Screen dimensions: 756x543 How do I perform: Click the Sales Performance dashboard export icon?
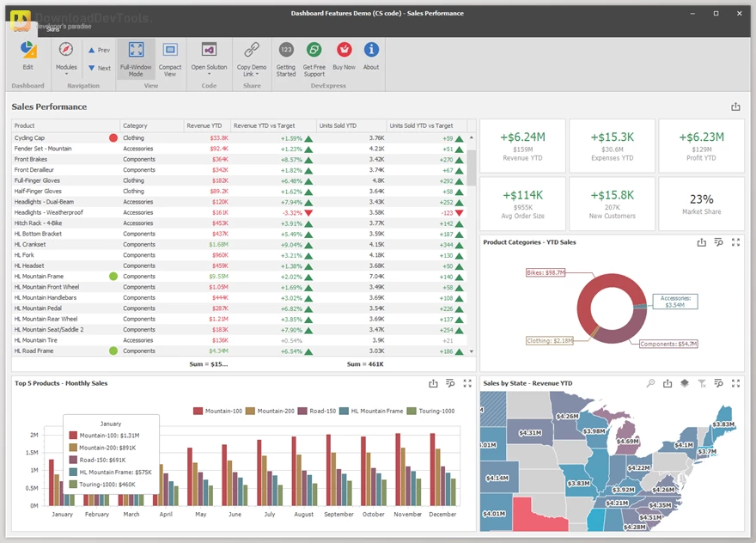click(735, 107)
